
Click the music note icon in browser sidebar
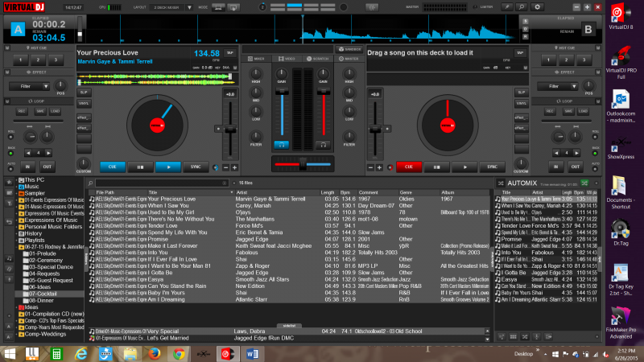pyautogui.click(x=9, y=258)
